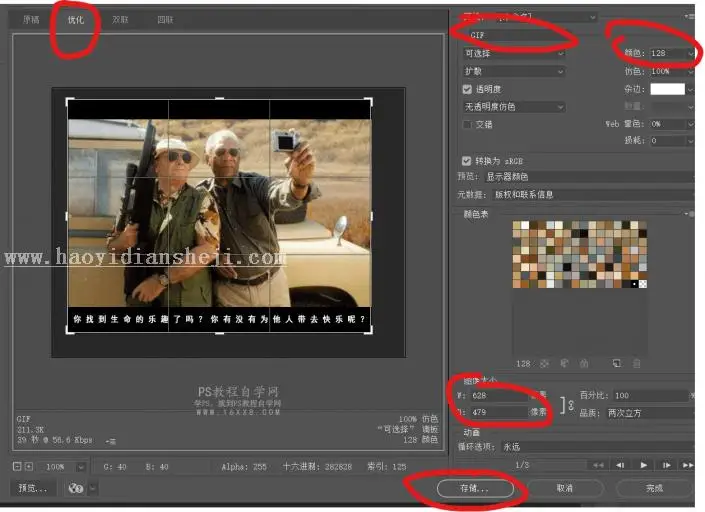The image size is (705, 512).
Task: Click the H height field showing 479
Action: click(498, 412)
